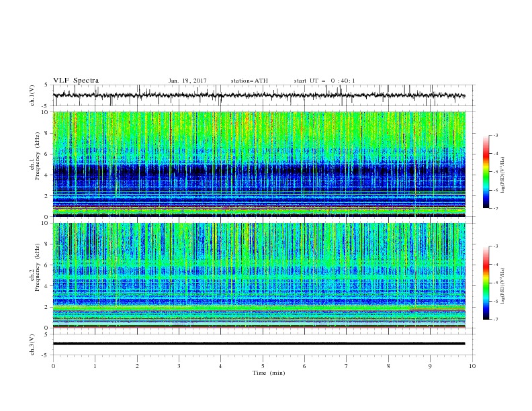Click the ch.1 voltage waveform trace
532x411 pixels.
pyautogui.click(x=259, y=95)
